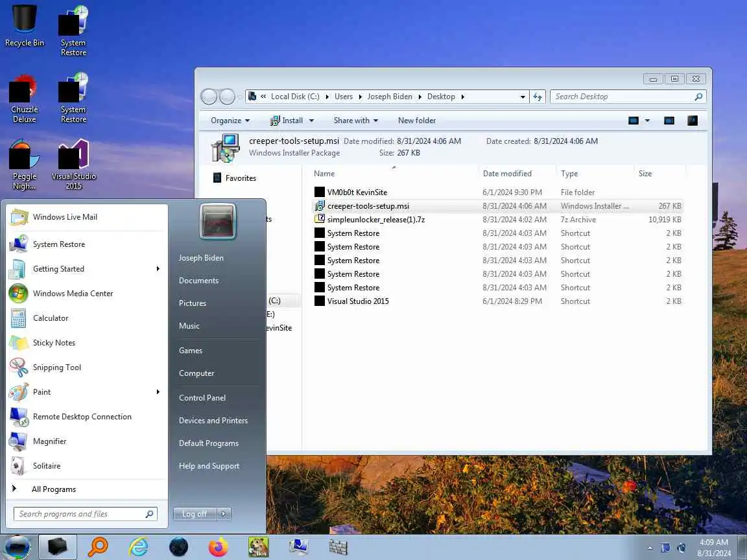Image resolution: width=747 pixels, height=560 pixels.
Task: Open Windows Media Center from Start menu
Action: 87,294
